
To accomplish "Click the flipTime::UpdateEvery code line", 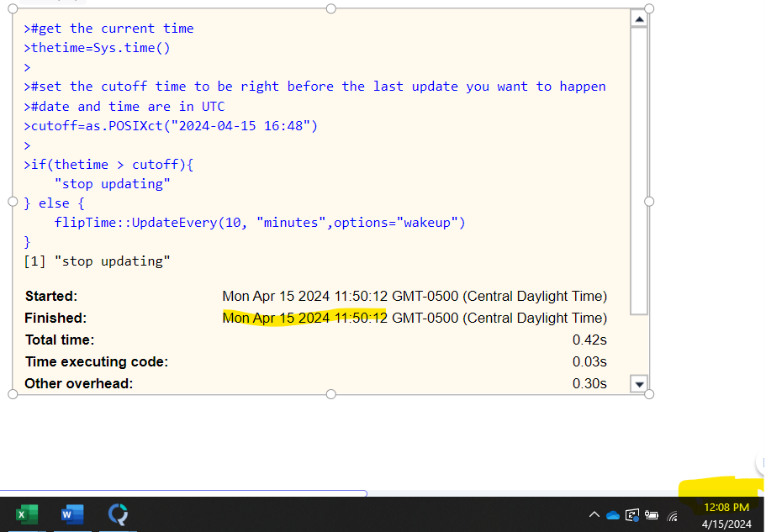I will tap(259, 223).
